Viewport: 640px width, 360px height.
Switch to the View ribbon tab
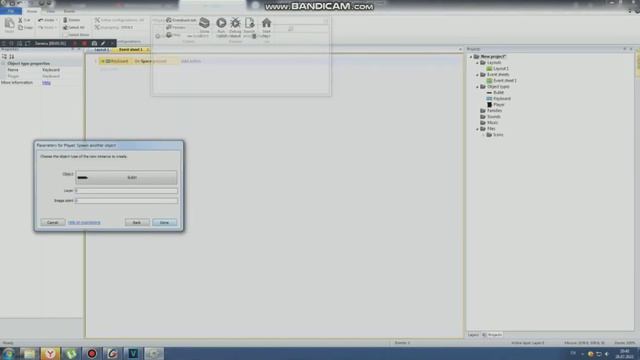[x=51, y=11]
